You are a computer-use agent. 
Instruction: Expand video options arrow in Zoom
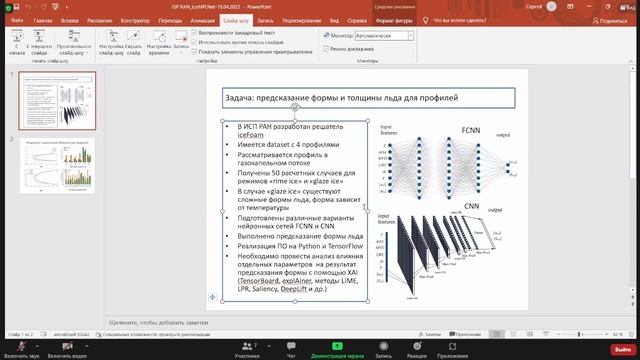[x=87, y=346]
